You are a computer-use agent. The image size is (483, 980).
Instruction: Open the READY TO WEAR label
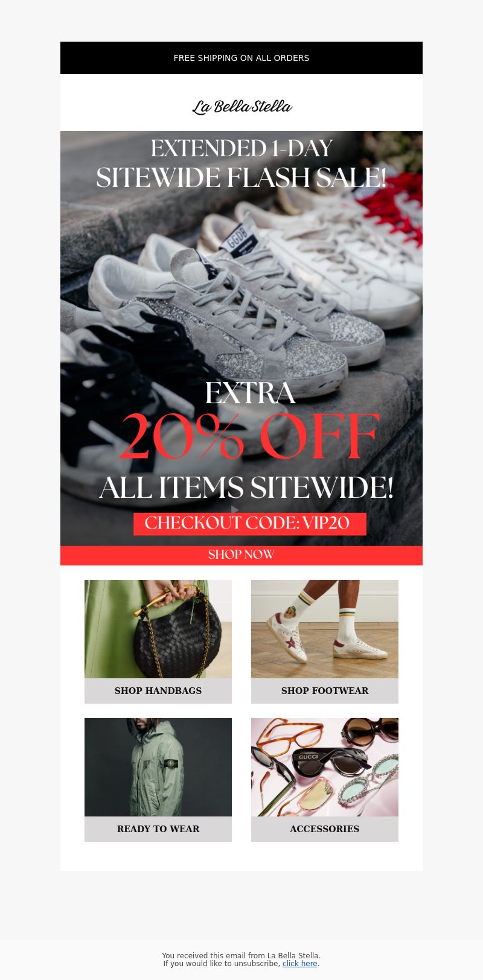click(x=158, y=829)
